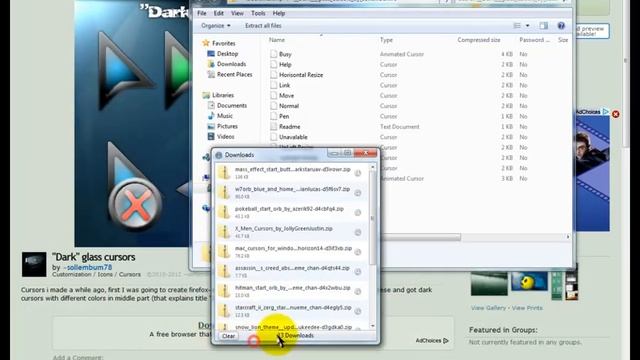
Task: Select the Normal cursor file icon
Action: (x=273, y=106)
